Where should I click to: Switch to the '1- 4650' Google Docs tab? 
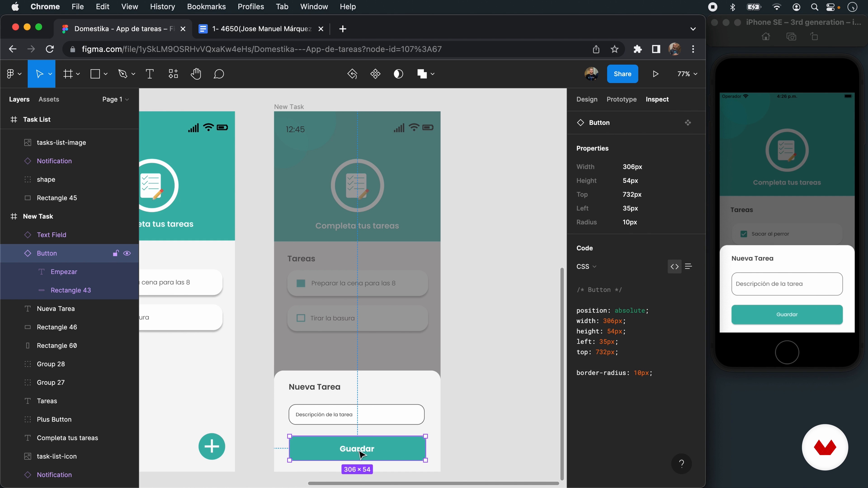(x=261, y=29)
